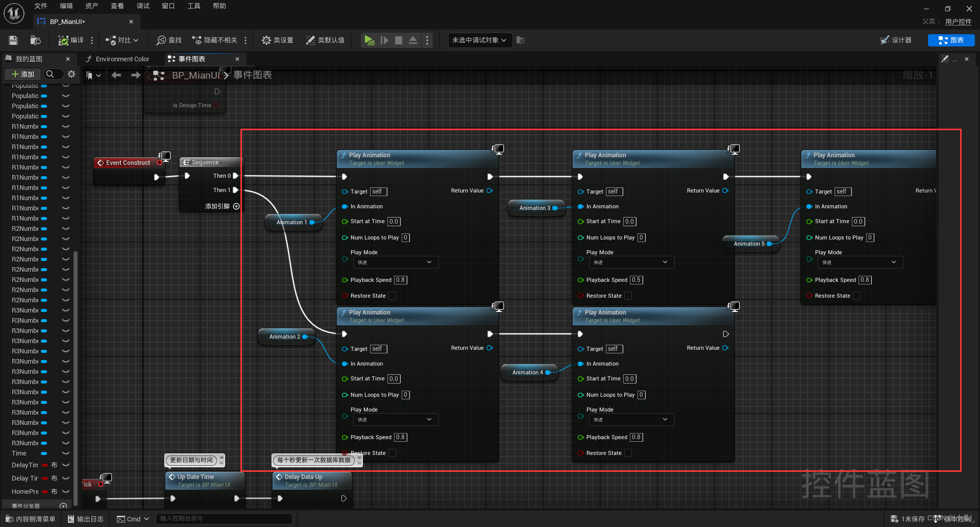Click add-pin plus icon on Sequence node
Screen dimensions: 980x527
coord(236,206)
